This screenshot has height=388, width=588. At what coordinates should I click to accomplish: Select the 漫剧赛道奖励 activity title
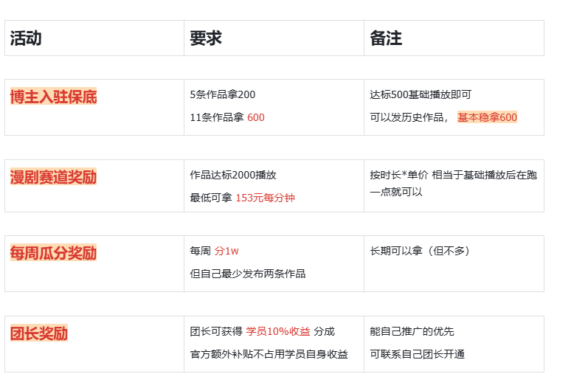pos(53,177)
